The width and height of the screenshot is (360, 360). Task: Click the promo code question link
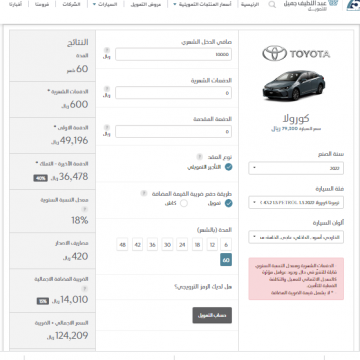[x=203, y=287]
